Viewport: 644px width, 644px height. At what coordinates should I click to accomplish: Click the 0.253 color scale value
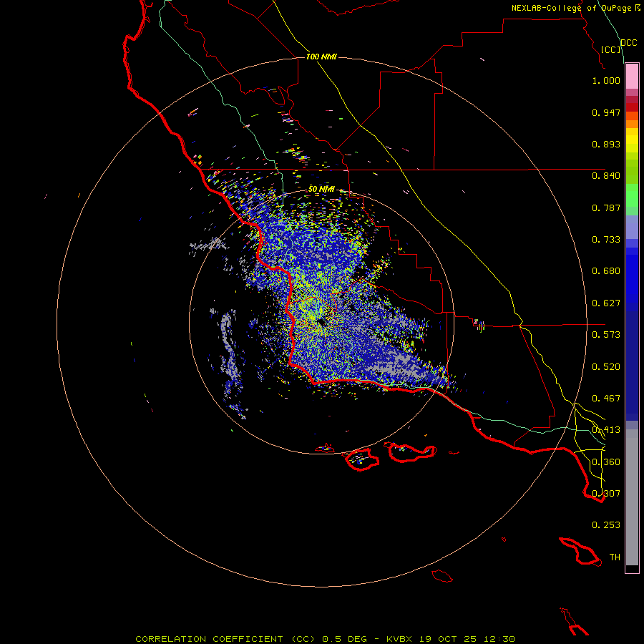(606, 525)
